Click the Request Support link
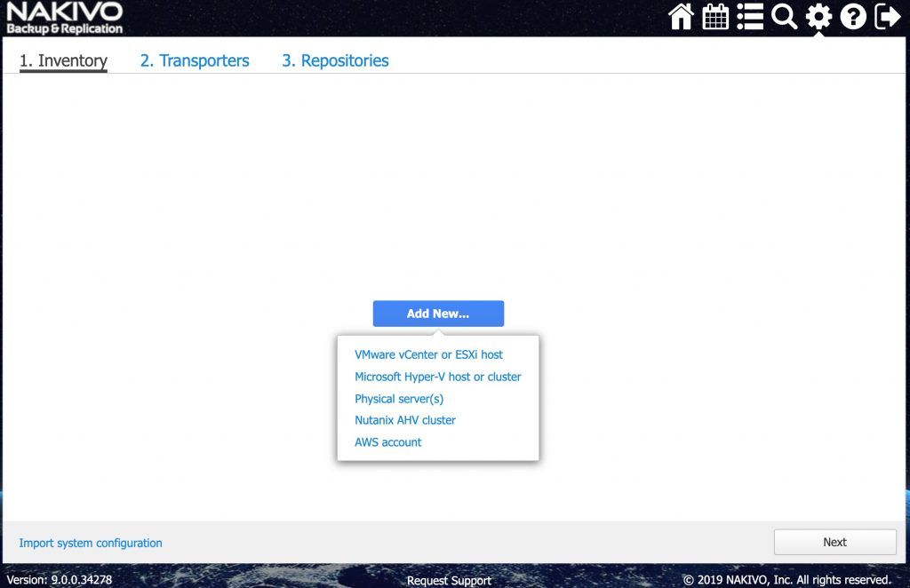910x588 pixels. 449,580
